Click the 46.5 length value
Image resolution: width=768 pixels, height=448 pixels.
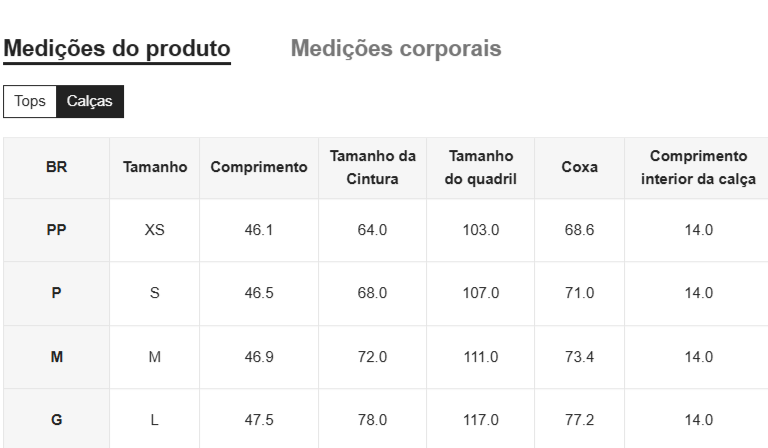pos(259,293)
